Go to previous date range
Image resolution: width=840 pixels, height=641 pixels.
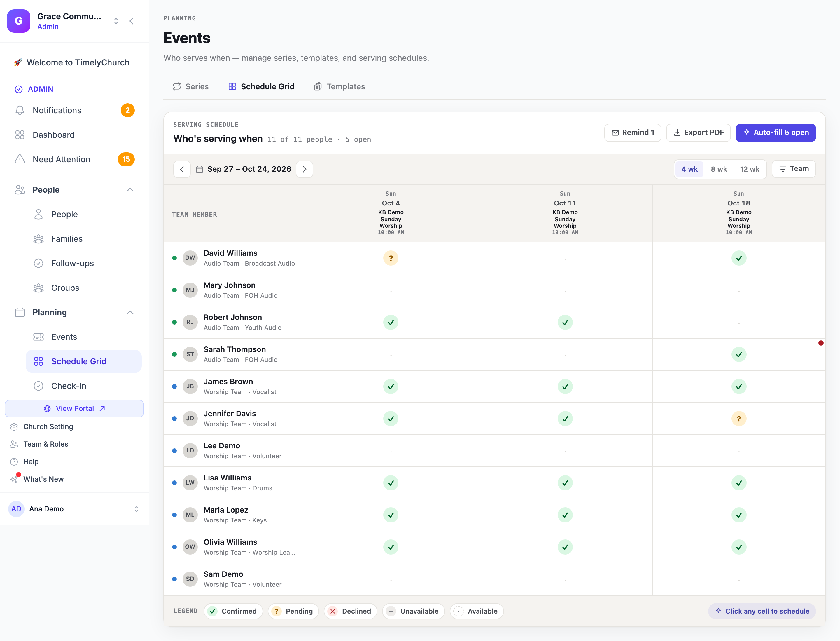pyautogui.click(x=182, y=169)
